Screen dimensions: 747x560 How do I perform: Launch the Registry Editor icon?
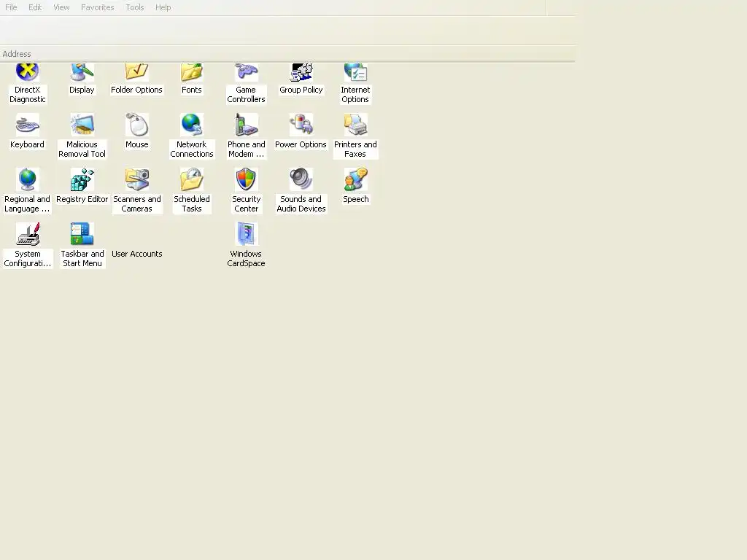82,179
